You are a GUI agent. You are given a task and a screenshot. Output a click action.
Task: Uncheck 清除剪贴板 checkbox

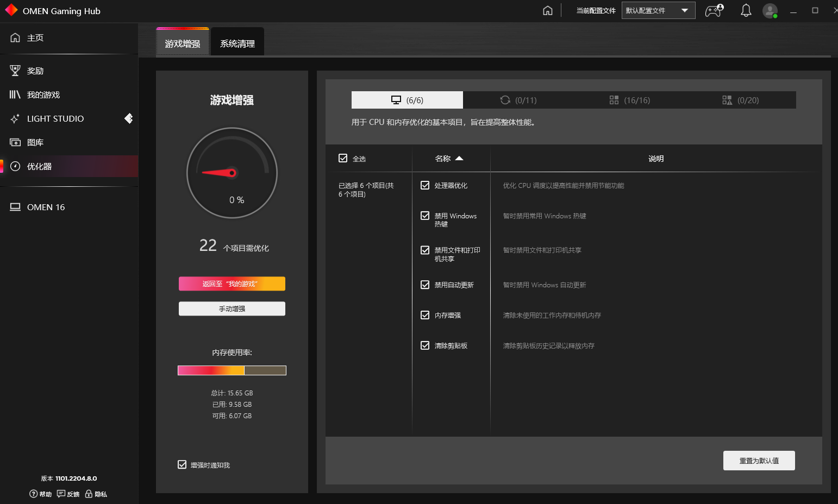pos(425,345)
